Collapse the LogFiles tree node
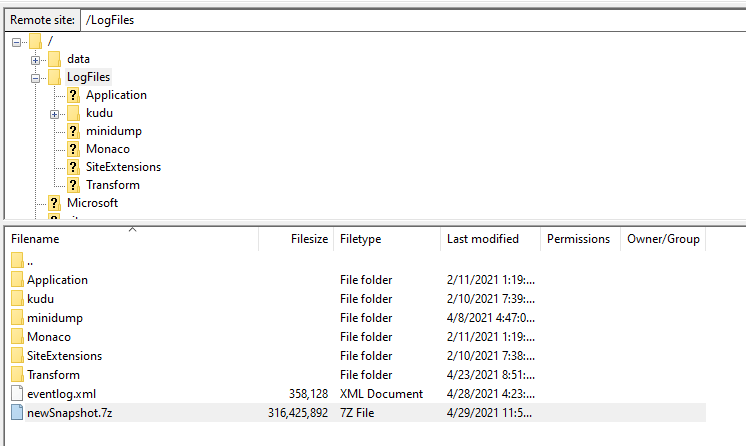 [35, 77]
